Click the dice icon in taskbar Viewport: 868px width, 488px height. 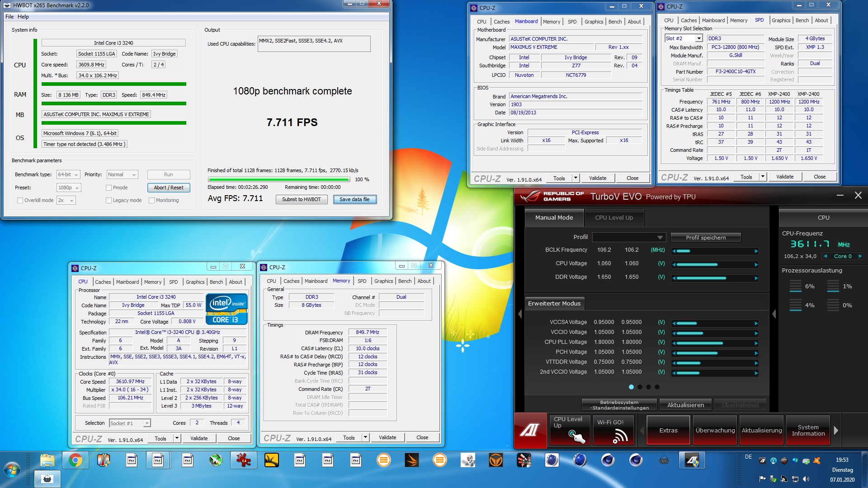coord(468,460)
